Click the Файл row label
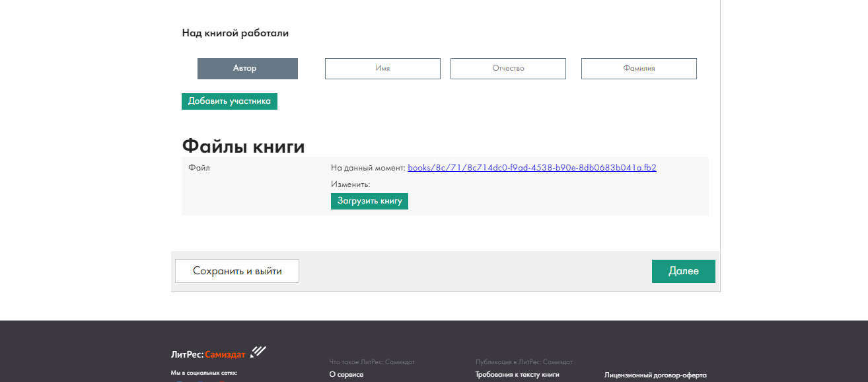The height and width of the screenshot is (382, 868). coord(199,168)
